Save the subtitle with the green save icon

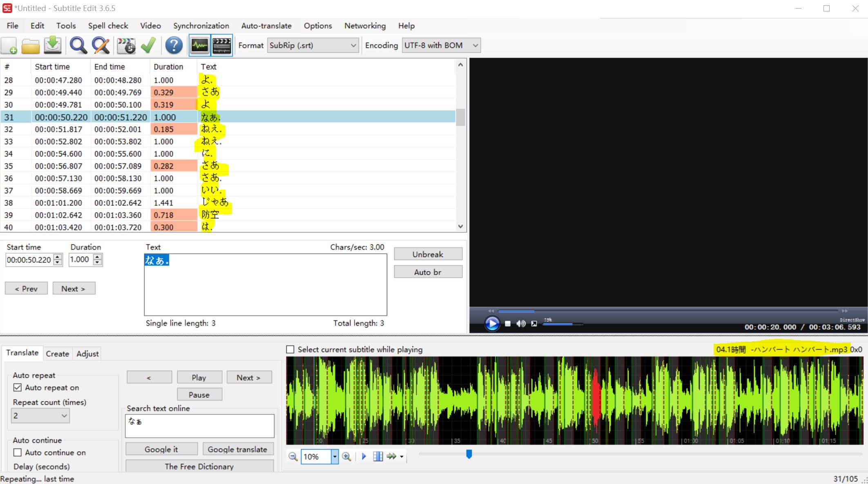[x=53, y=45]
